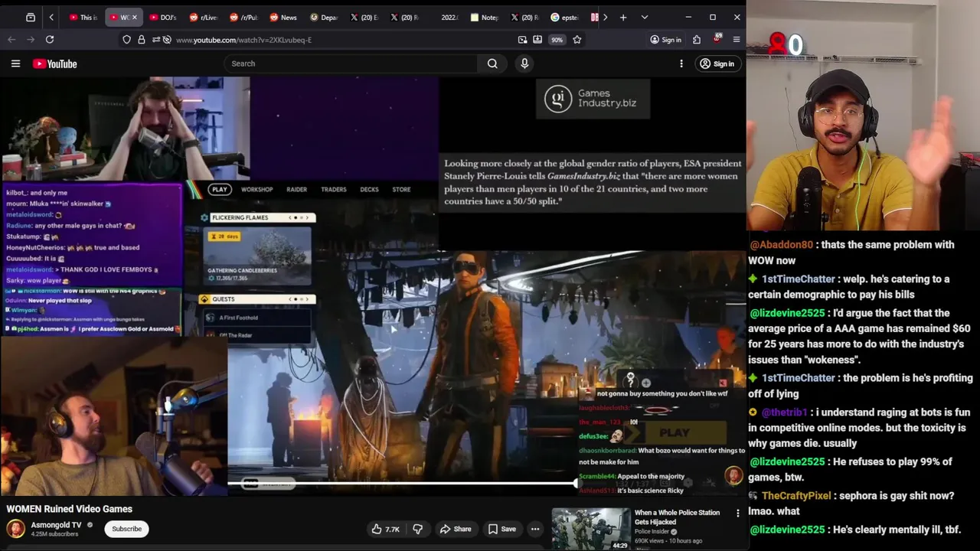Click the site padlock security icon
The image size is (980, 551).
coord(141,40)
